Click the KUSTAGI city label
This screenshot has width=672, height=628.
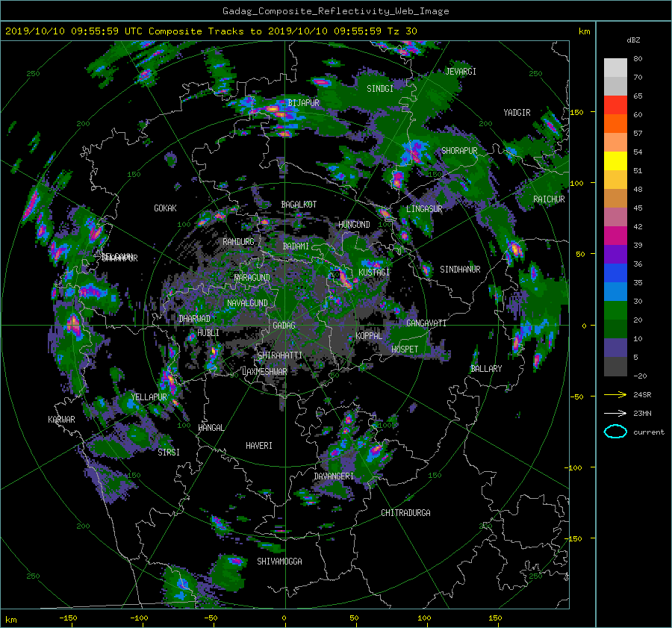374,273
